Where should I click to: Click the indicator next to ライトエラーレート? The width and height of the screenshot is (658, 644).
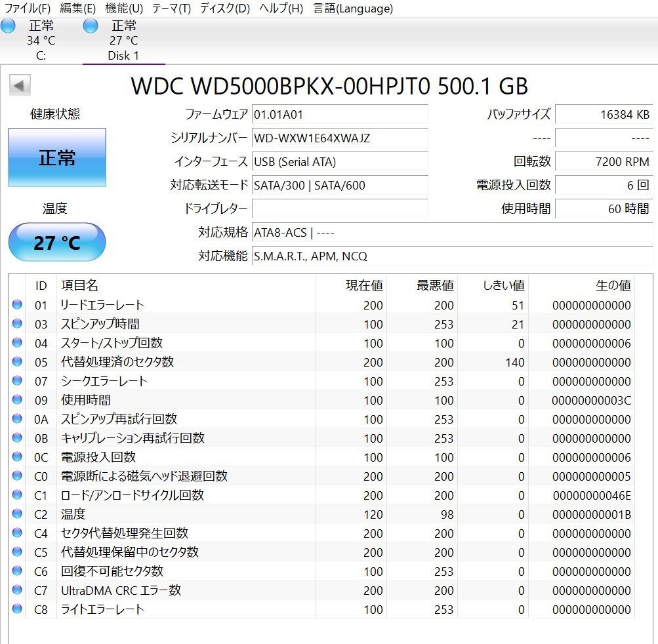[18, 609]
